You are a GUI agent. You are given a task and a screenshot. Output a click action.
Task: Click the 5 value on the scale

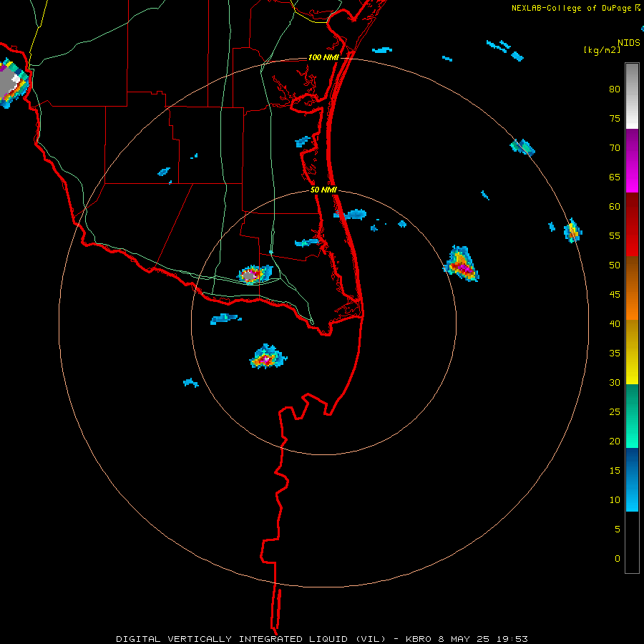pos(618,529)
